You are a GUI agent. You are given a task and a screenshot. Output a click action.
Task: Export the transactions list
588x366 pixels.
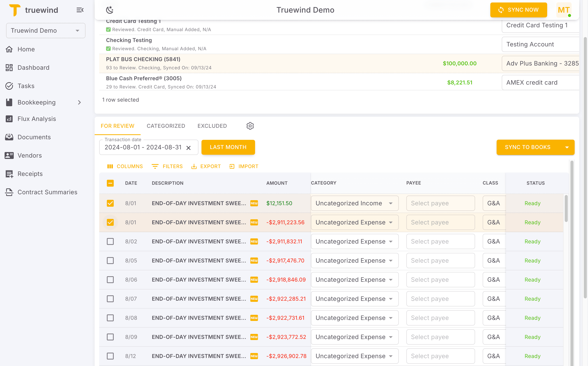206,166
